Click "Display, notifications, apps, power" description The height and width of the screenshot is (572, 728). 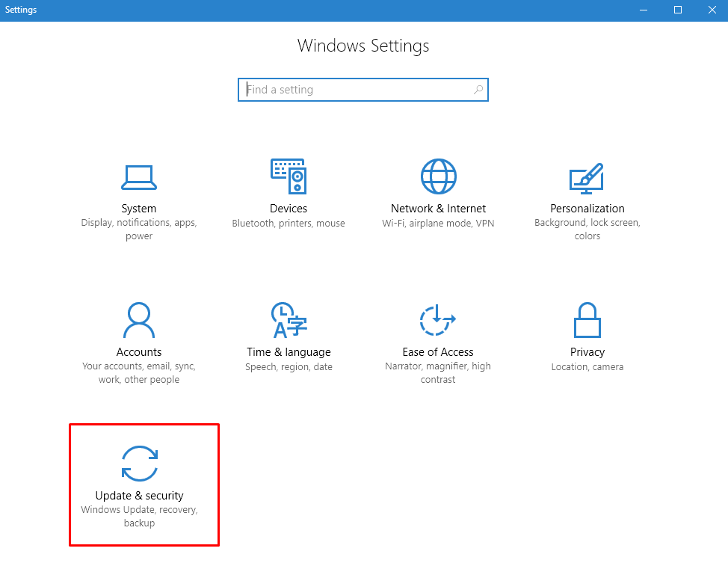[x=139, y=229]
